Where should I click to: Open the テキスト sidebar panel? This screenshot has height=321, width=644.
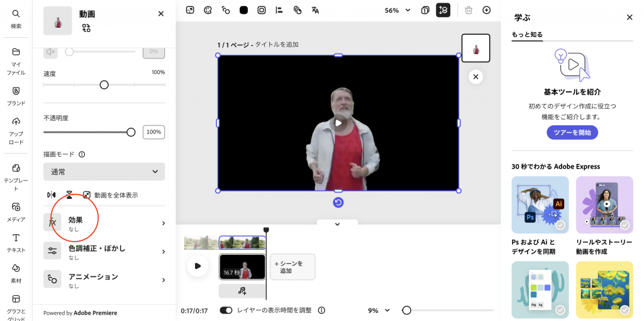(16, 243)
